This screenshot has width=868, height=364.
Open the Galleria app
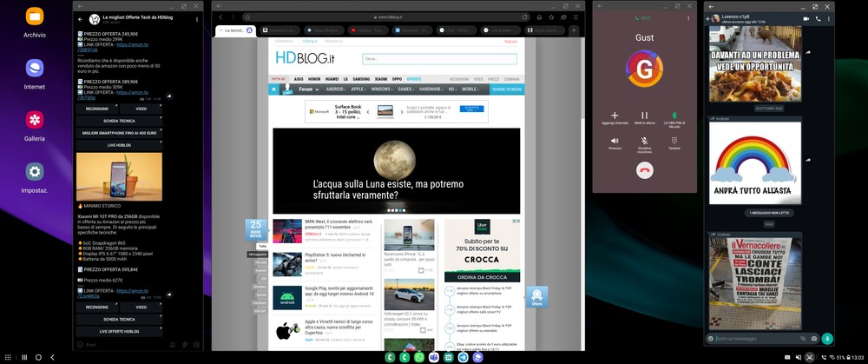[x=35, y=120]
